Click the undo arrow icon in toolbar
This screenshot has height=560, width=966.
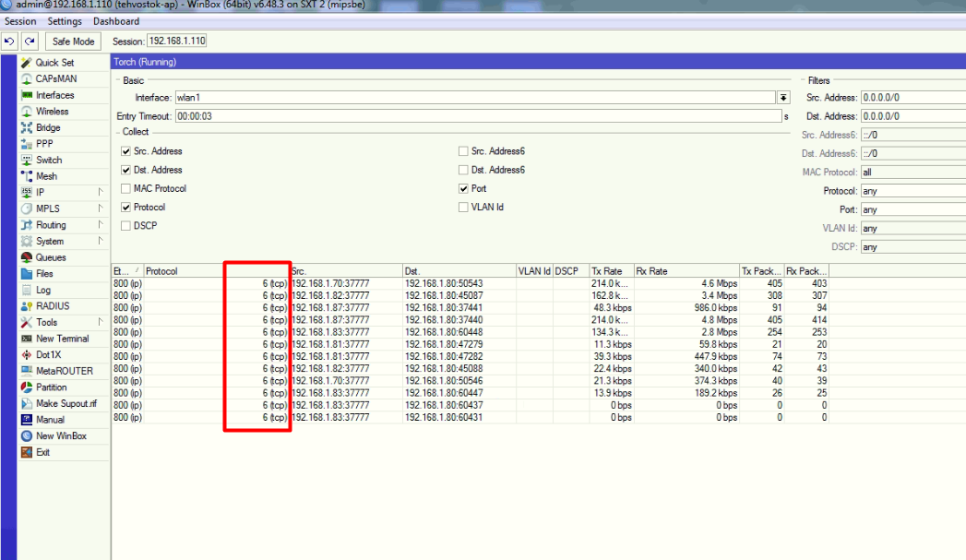pos(10,42)
